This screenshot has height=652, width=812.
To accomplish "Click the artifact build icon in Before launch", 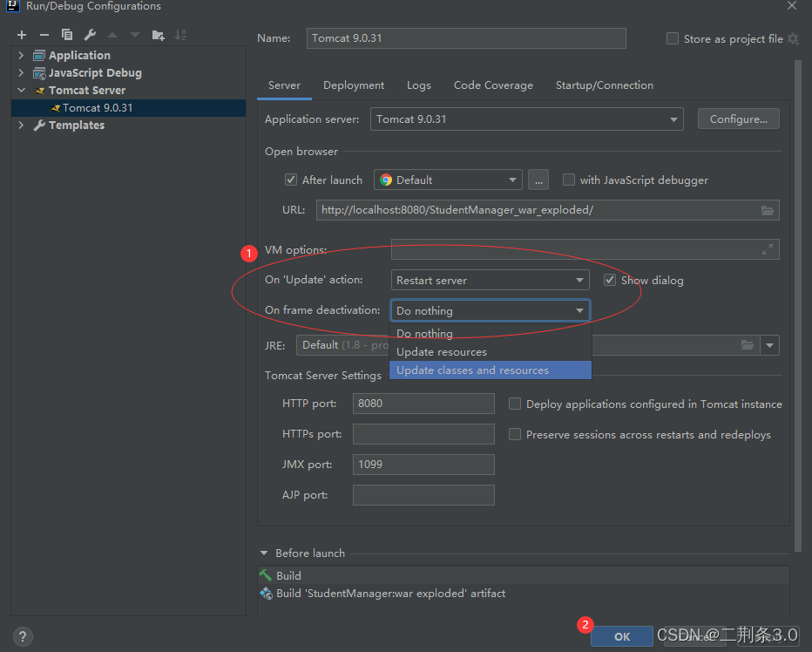I will tap(267, 594).
